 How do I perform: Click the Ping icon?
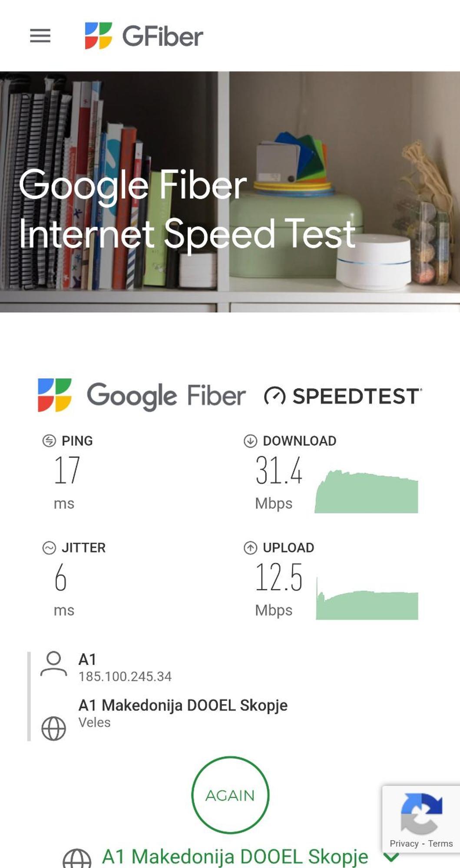tap(49, 441)
